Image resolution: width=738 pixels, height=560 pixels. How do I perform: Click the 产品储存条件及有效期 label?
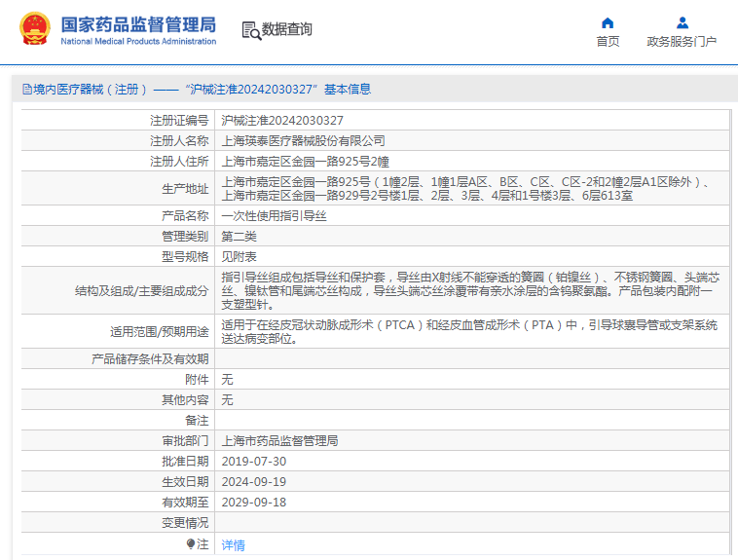click(x=150, y=359)
